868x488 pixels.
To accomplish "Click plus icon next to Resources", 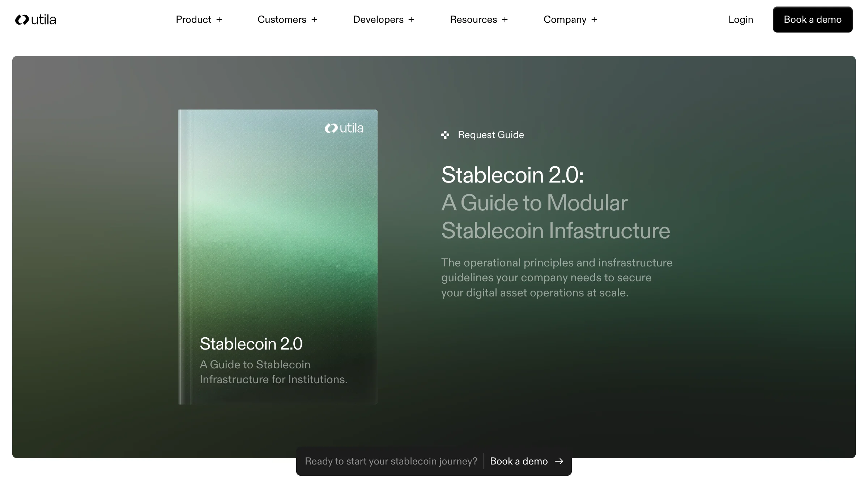I will coord(505,20).
